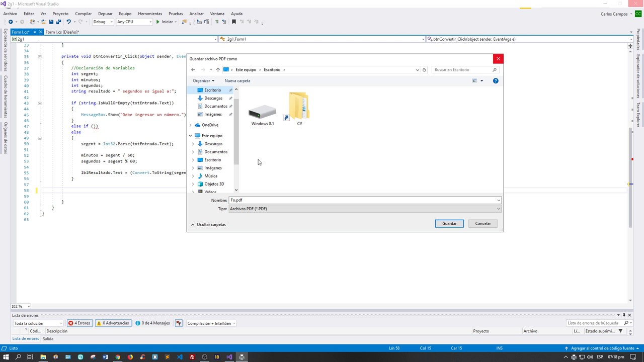Click the Navigate Backward toolbar icon

10,22
